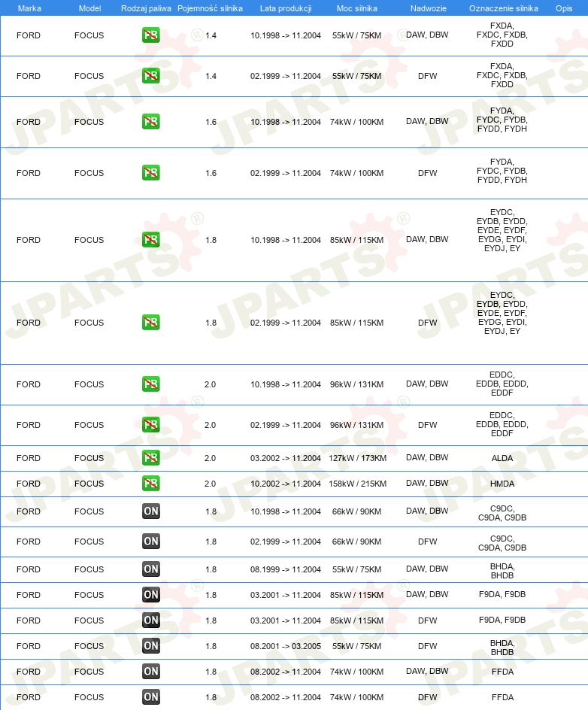The image size is (588, 710).
Task: Click the Moc silnika column header
Action: 356,8
